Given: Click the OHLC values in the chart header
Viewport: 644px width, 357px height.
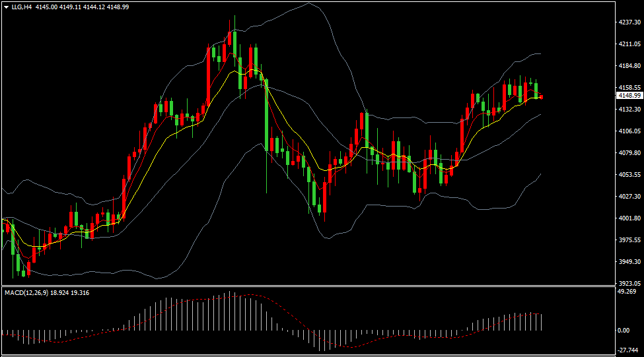Looking at the screenshot, I should pyautogui.click(x=82, y=6).
